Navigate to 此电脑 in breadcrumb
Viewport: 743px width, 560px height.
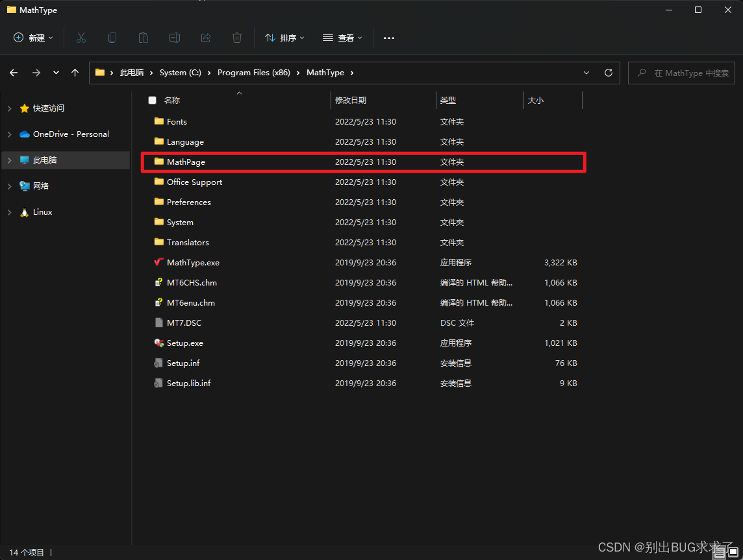coord(132,73)
